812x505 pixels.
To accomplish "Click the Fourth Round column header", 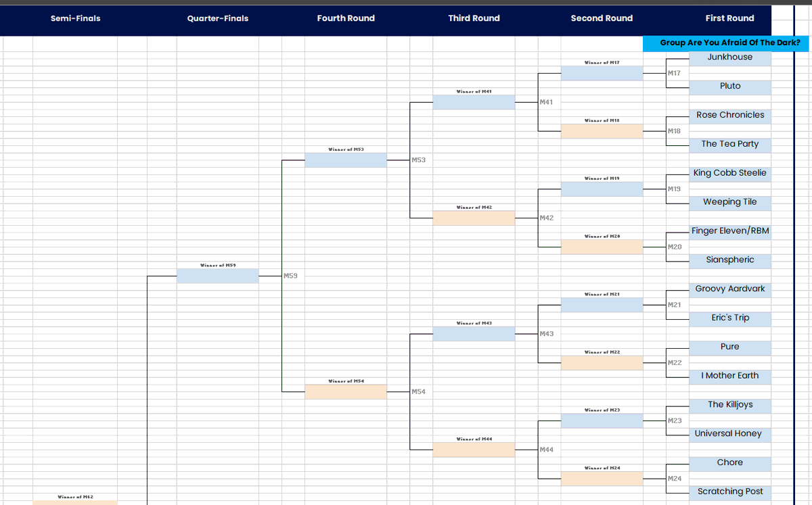I will pos(346,18).
